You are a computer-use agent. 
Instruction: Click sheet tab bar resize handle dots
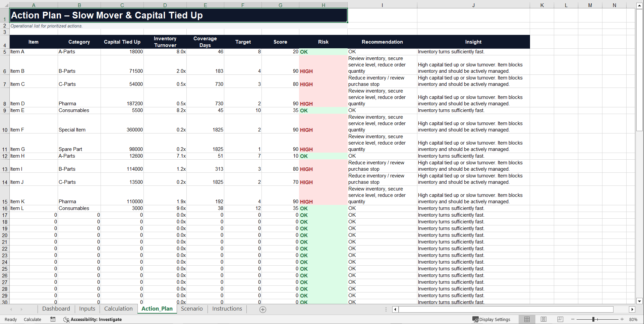[386, 310]
